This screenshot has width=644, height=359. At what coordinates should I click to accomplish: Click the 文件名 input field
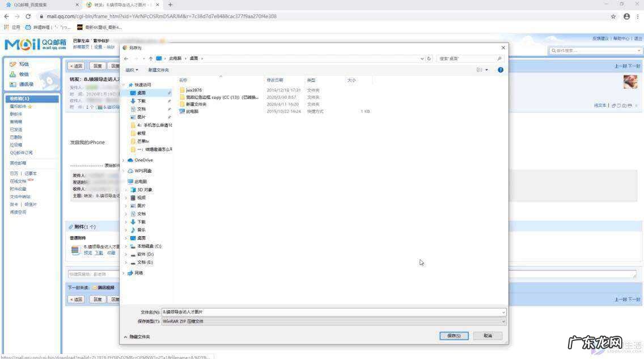tap(333, 312)
